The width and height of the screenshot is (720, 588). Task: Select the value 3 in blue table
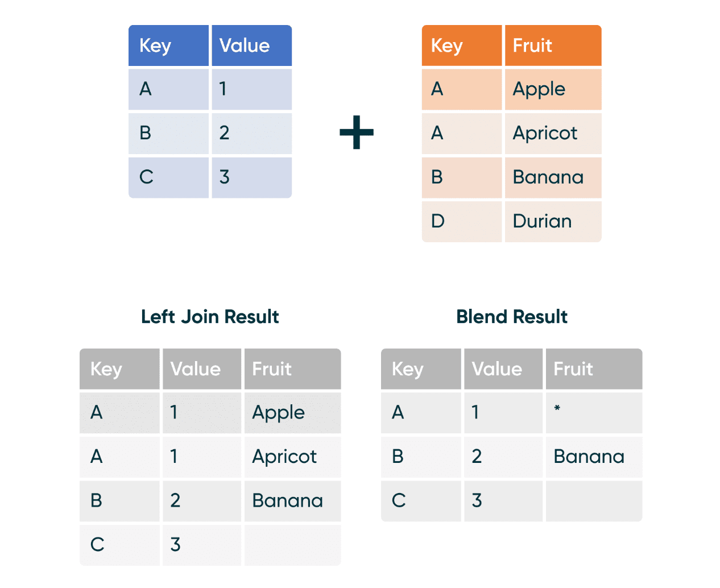pos(251,177)
